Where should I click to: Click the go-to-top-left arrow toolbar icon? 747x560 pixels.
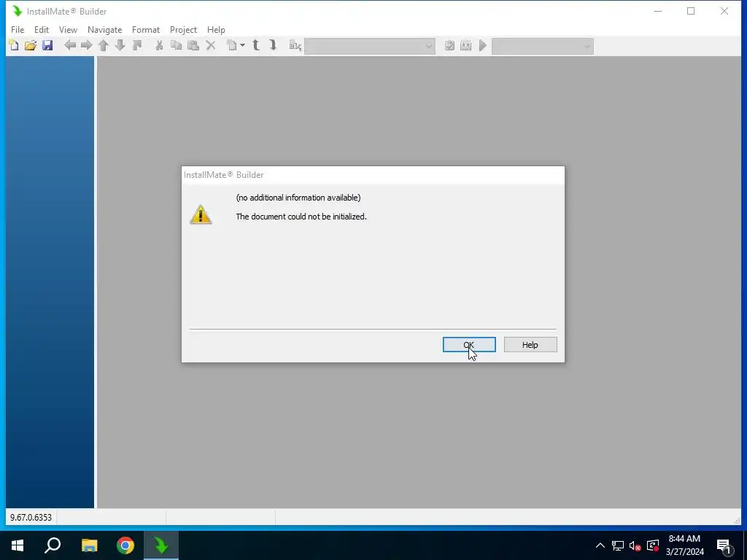pyautogui.click(x=137, y=46)
